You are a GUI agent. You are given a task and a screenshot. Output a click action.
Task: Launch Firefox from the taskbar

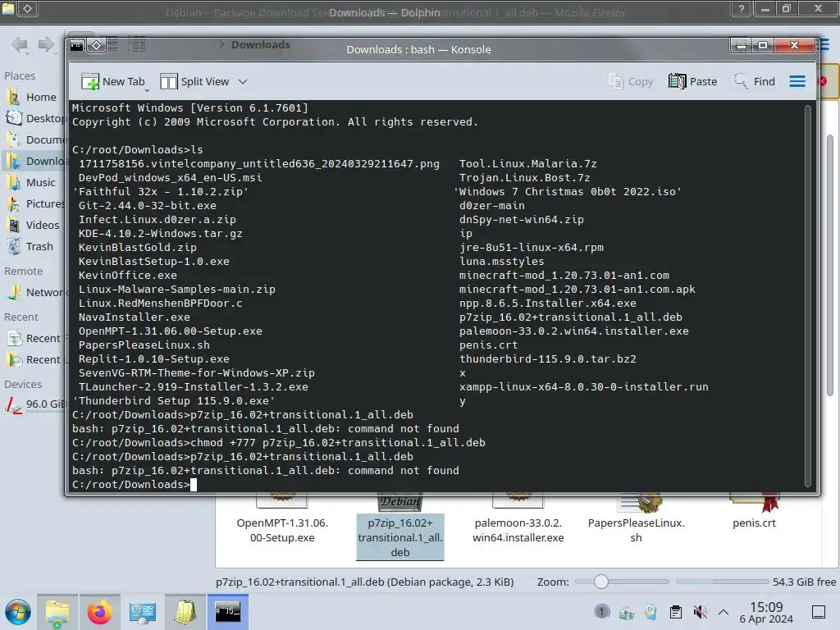pyautogui.click(x=99, y=612)
